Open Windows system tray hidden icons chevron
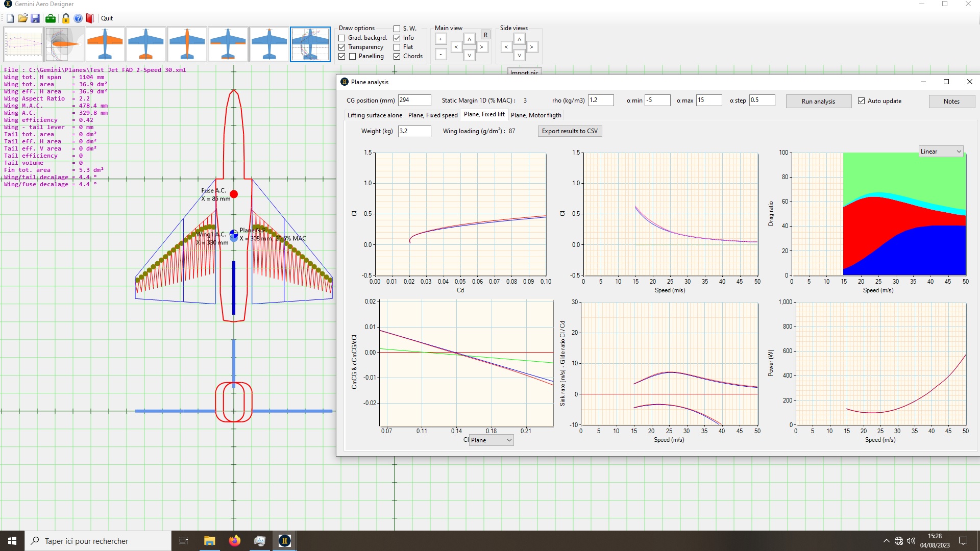The width and height of the screenshot is (980, 551). coord(886,541)
